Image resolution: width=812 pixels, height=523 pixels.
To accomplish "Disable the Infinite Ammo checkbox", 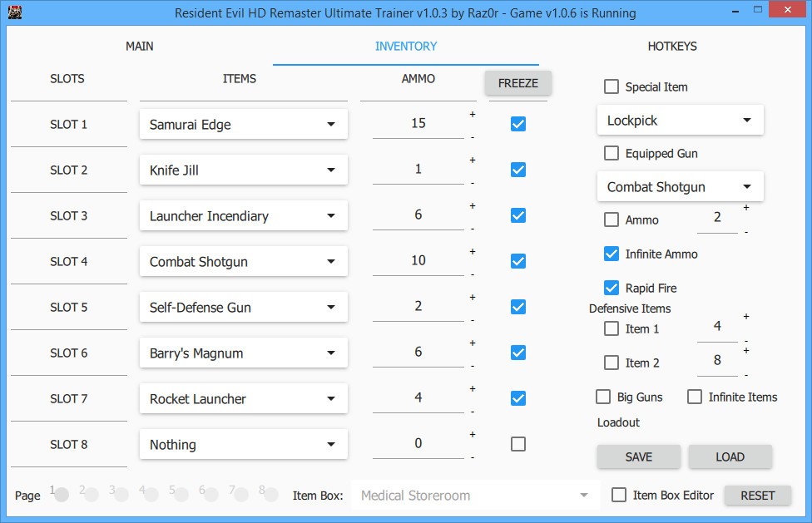I will click(611, 254).
